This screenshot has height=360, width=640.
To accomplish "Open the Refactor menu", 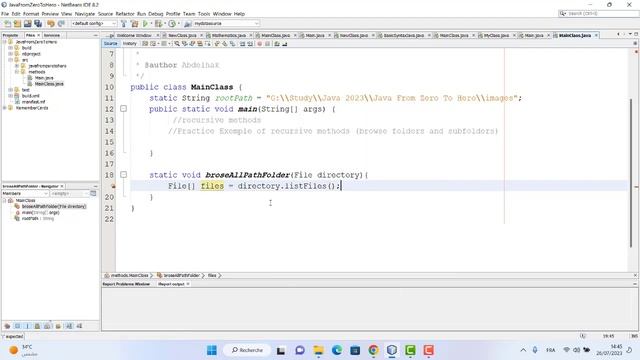I will click(x=124, y=14).
